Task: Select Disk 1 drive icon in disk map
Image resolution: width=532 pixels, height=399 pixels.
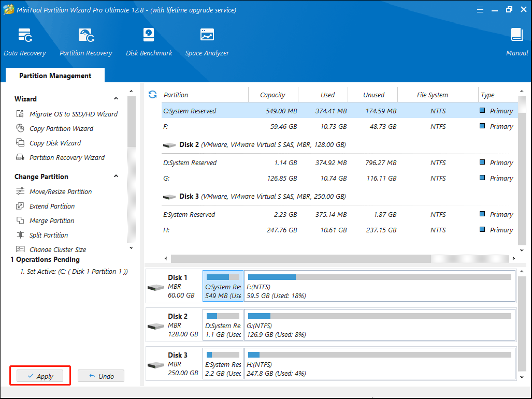Action: coord(156,287)
